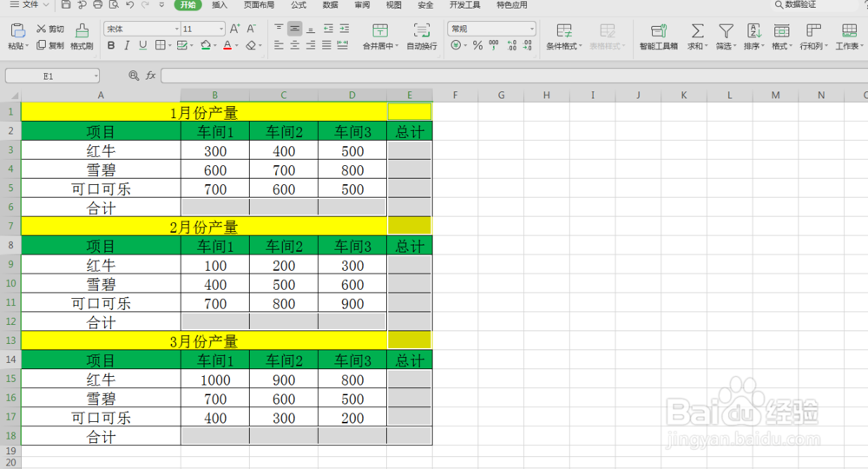
Task: Click the increase decimal places icon
Action: [512, 45]
